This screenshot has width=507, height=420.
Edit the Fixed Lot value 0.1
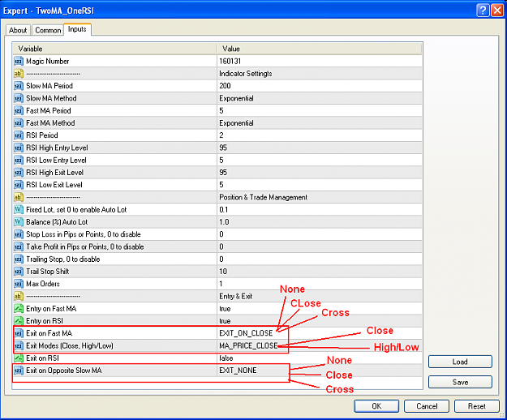click(224, 210)
